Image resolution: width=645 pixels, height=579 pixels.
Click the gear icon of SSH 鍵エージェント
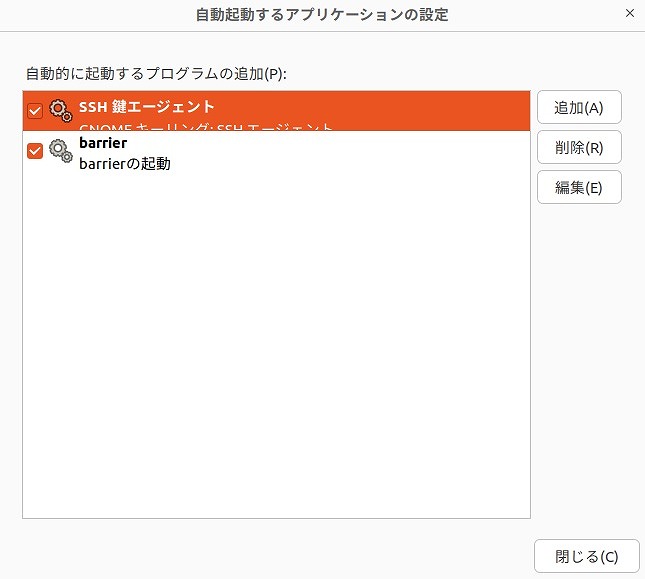point(61,111)
